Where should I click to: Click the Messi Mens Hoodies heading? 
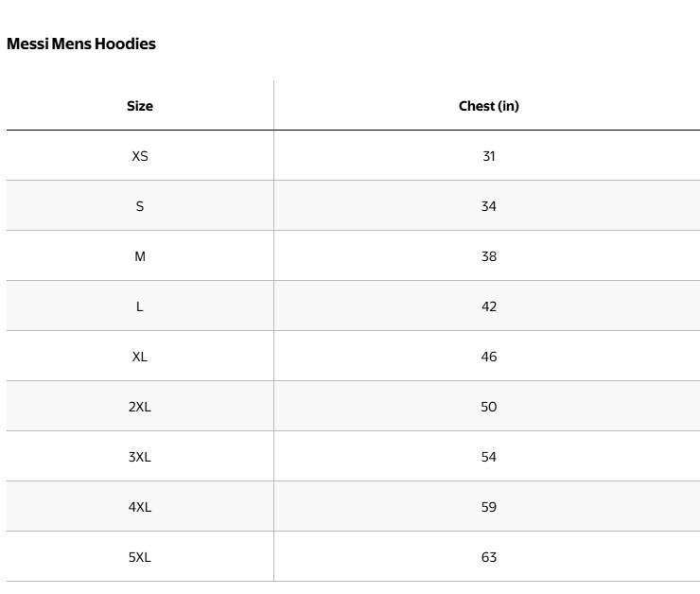point(81,44)
